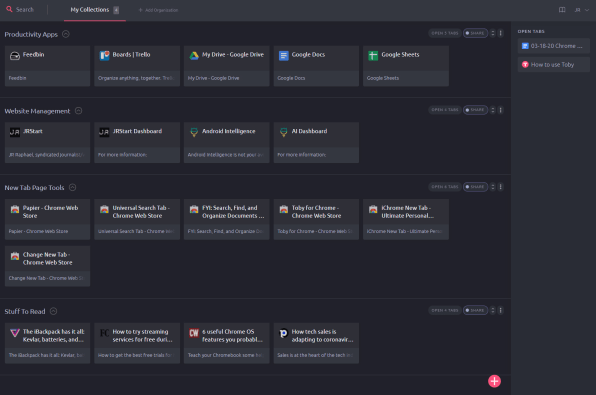The width and height of the screenshot is (596, 395).
Task: Open My Drive - Google Drive card
Action: coord(227,66)
